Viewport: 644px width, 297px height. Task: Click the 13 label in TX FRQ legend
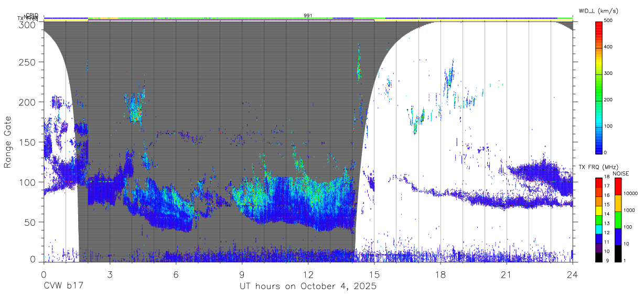606,224
